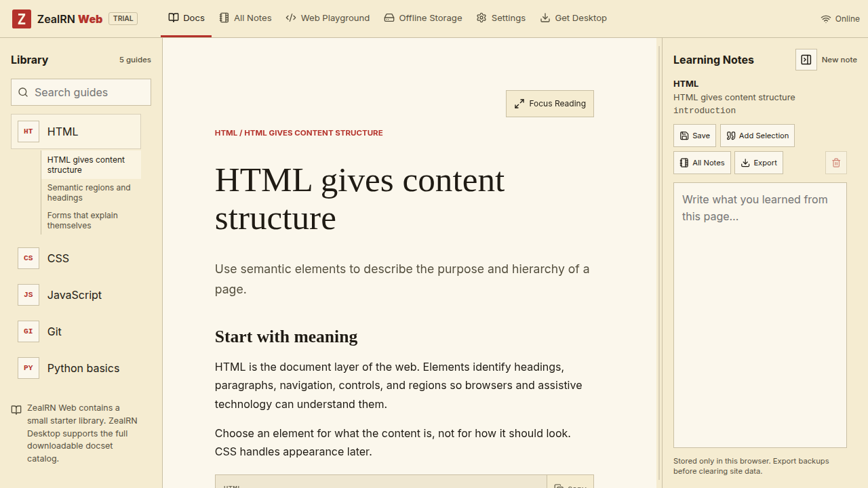Viewport: 868px width, 488px height.
Task: Click the 'Library' sidebar heading
Action: (29, 60)
